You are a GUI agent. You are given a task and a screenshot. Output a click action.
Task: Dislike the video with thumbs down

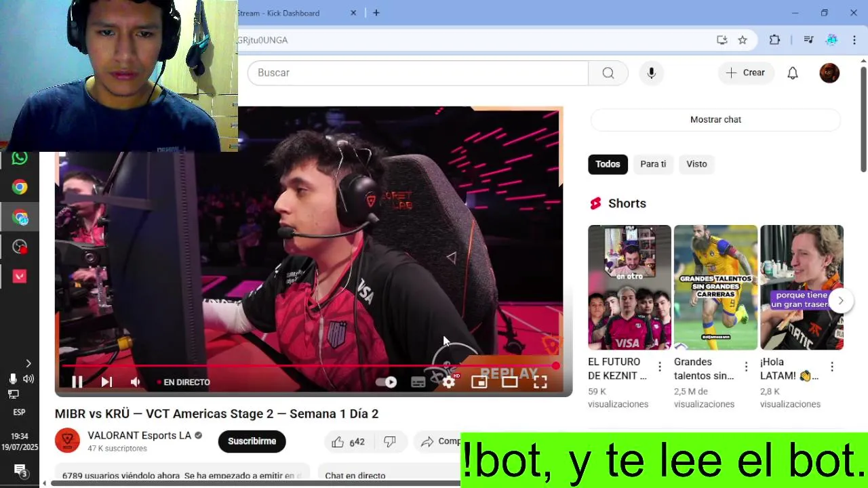[x=390, y=442]
